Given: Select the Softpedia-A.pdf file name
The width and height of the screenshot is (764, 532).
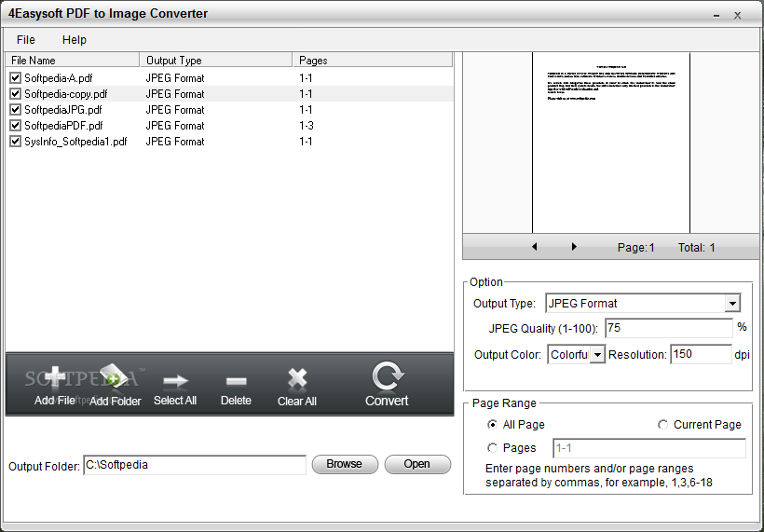Looking at the screenshot, I should [x=59, y=78].
